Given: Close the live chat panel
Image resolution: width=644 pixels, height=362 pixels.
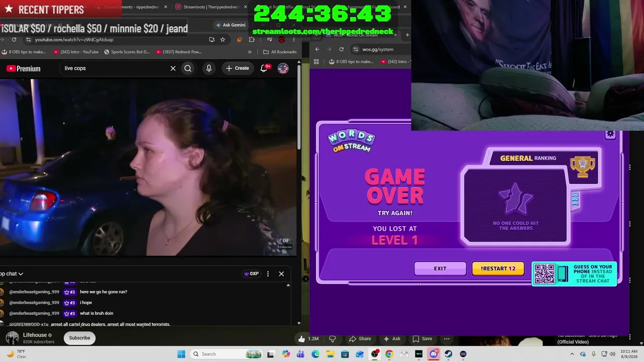Looking at the screenshot, I should (281, 274).
